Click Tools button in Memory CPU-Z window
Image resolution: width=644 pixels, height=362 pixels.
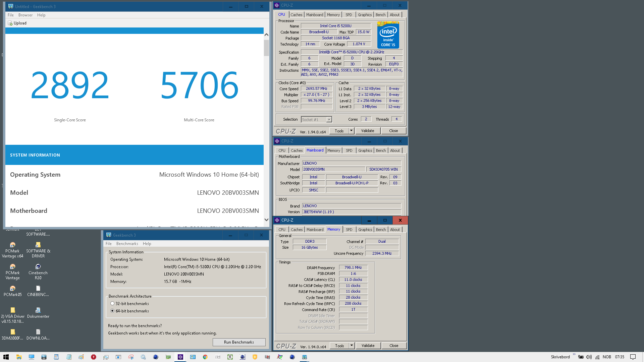click(339, 346)
